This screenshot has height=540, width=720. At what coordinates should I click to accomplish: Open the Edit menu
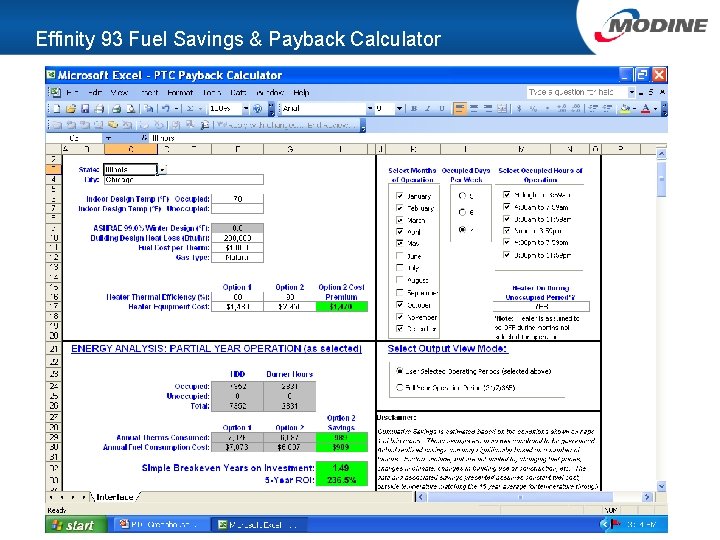coord(95,92)
